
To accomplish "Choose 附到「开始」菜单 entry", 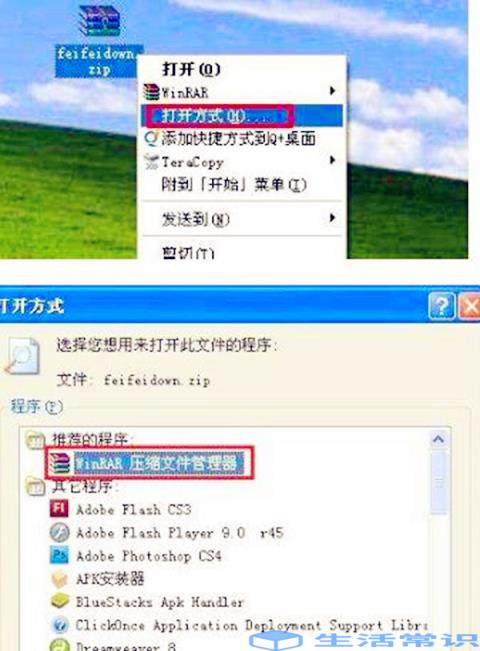I will [x=234, y=184].
